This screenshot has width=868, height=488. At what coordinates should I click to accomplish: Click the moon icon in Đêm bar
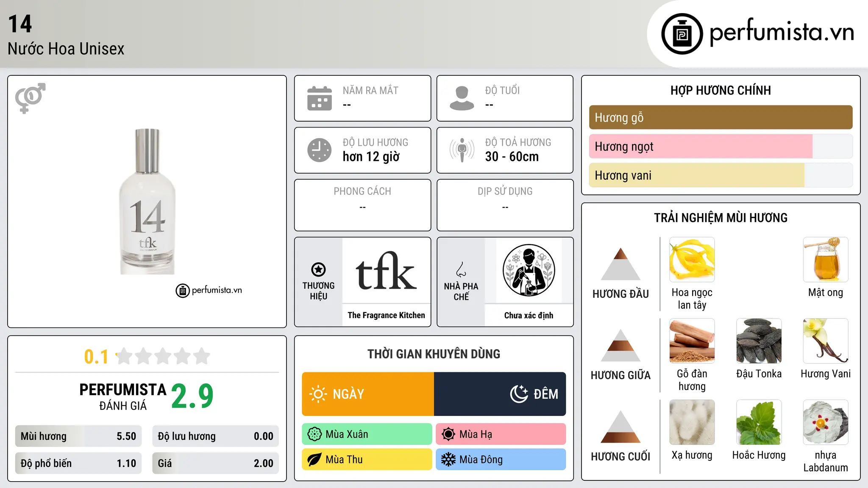click(519, 394)
